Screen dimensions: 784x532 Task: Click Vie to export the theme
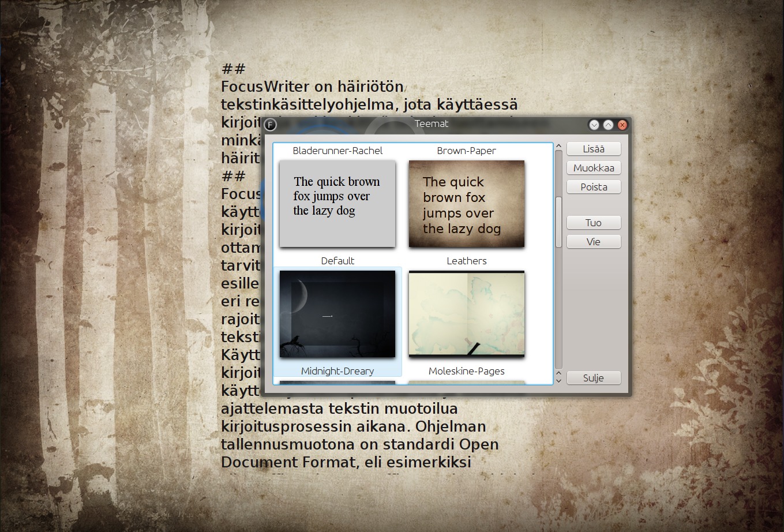pyautogui.click(x=594, y=242)
